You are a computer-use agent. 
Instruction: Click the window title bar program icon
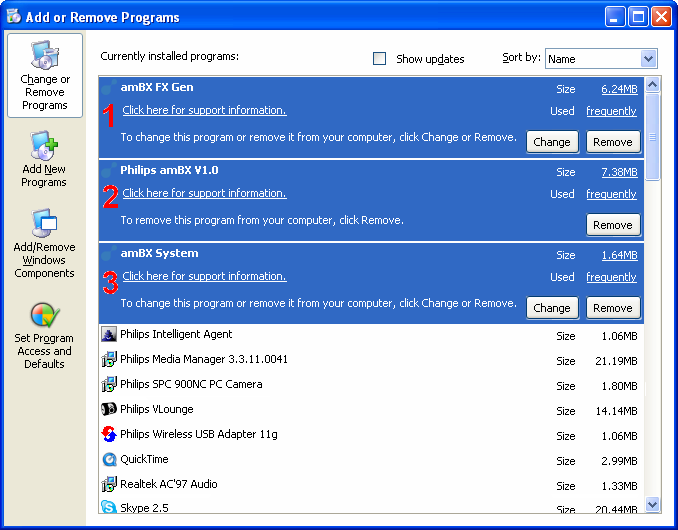(x=14, y=16)
